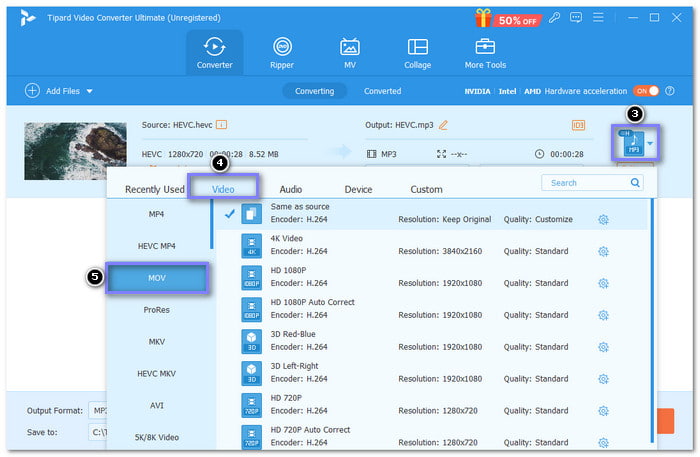Screen dimensions: 700x457
Task: Choose MOV in format list
Action: click(x=157, y=278)
